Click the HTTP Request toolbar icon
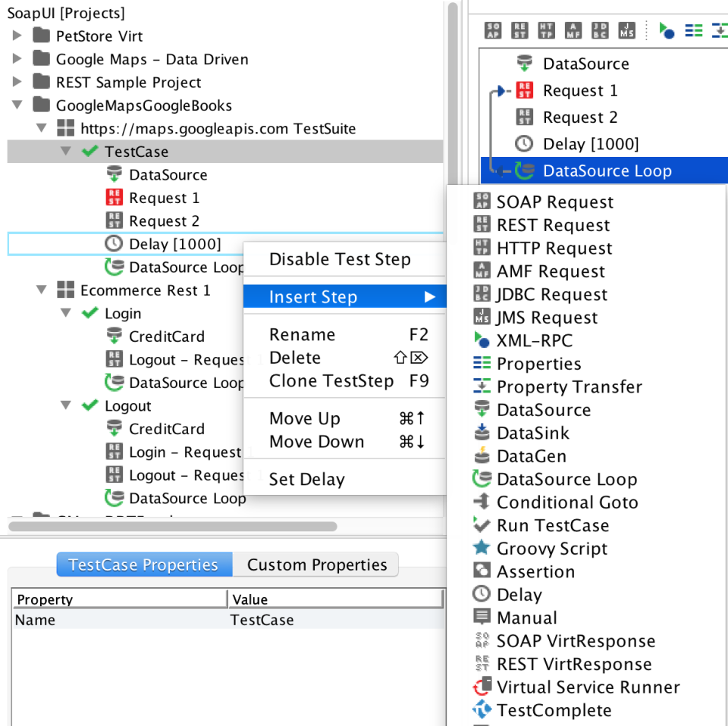The image size is (728, 726). coord(545,30)
